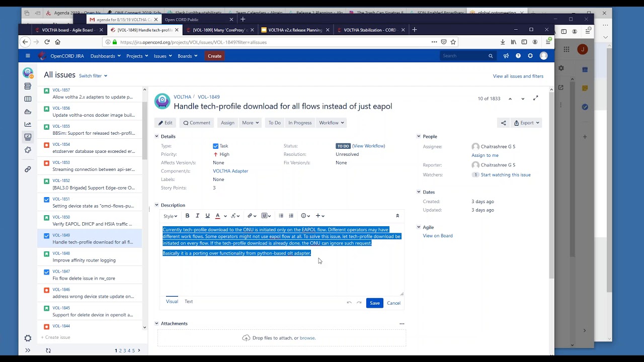
Task: Toggle bold formatting in description editor
Action: coord(187,216)
